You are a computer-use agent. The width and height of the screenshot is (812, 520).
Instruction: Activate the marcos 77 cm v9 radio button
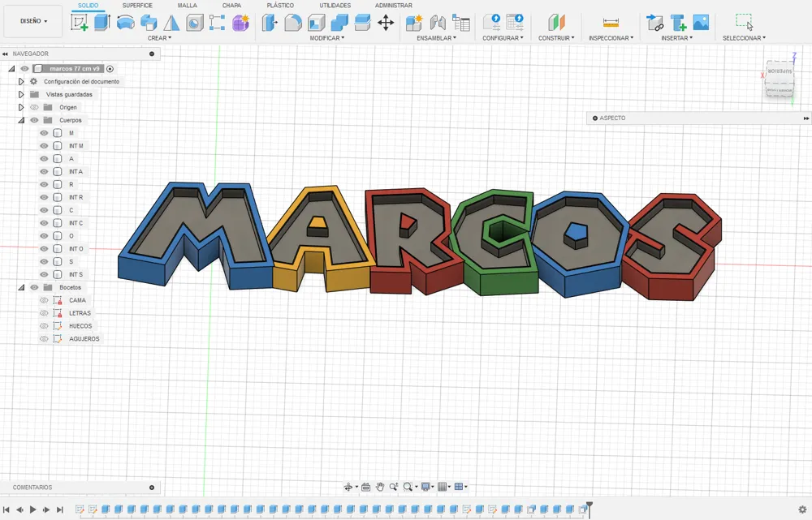110,69
